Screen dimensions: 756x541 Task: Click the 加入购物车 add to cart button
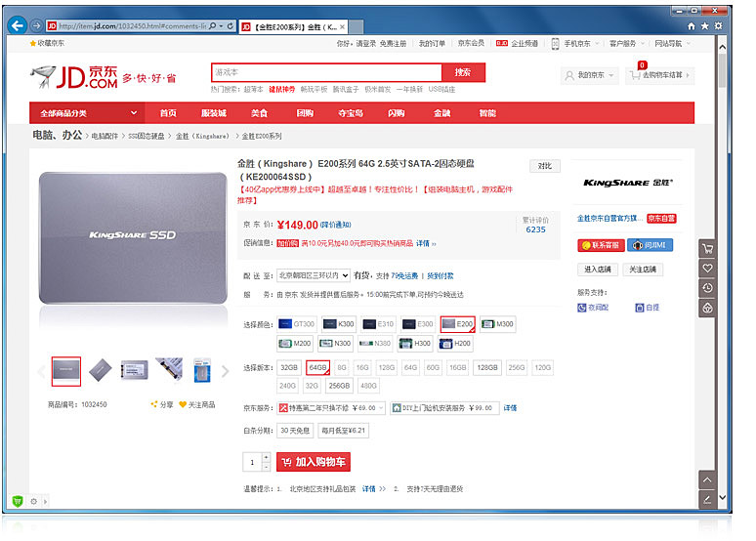[314, 462]
